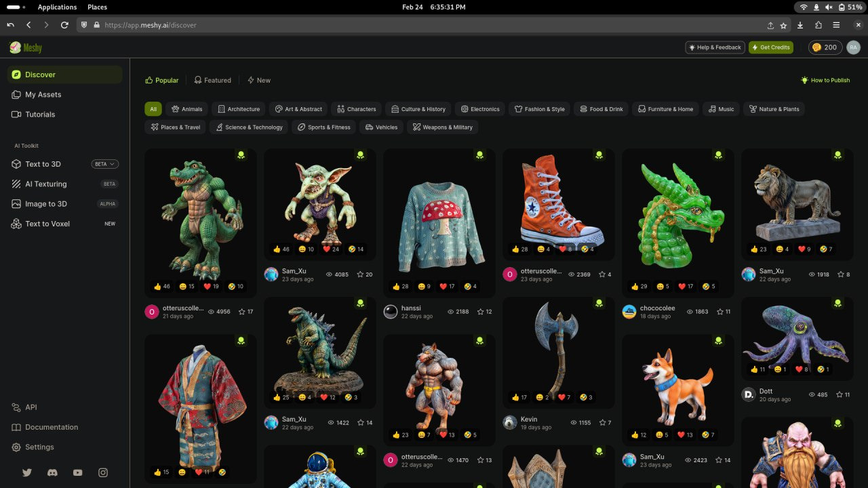Screen dimensions: 868x488
Task: Reload the page with the refresh icon
Action: click(x=64, y=25)
